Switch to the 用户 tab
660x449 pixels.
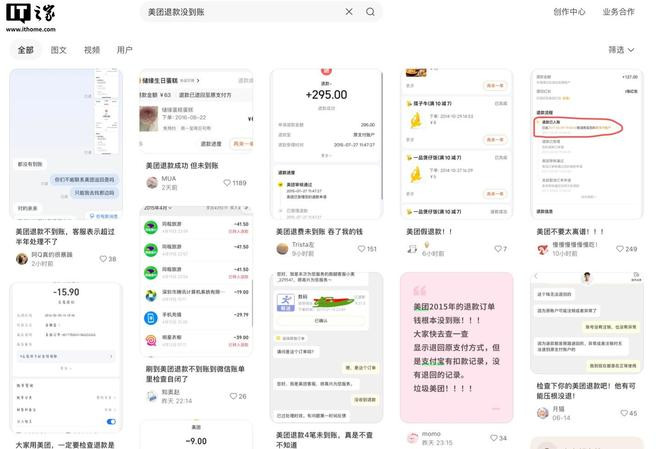tap(125, 50)
